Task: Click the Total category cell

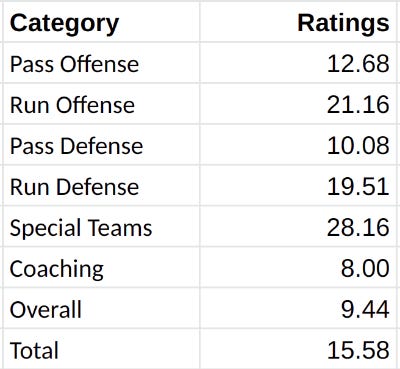Action: point(101,349)
